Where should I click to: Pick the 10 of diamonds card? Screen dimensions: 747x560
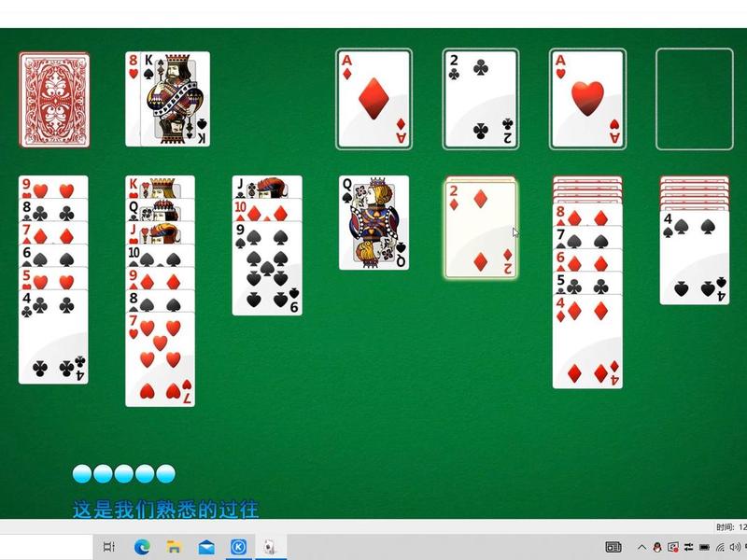tap(267, 209)
